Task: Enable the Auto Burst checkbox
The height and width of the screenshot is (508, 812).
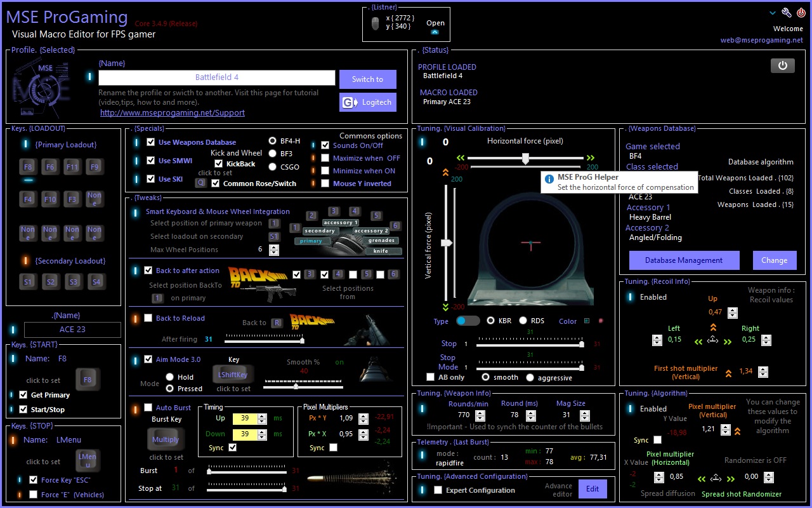Action: point(148,408)
